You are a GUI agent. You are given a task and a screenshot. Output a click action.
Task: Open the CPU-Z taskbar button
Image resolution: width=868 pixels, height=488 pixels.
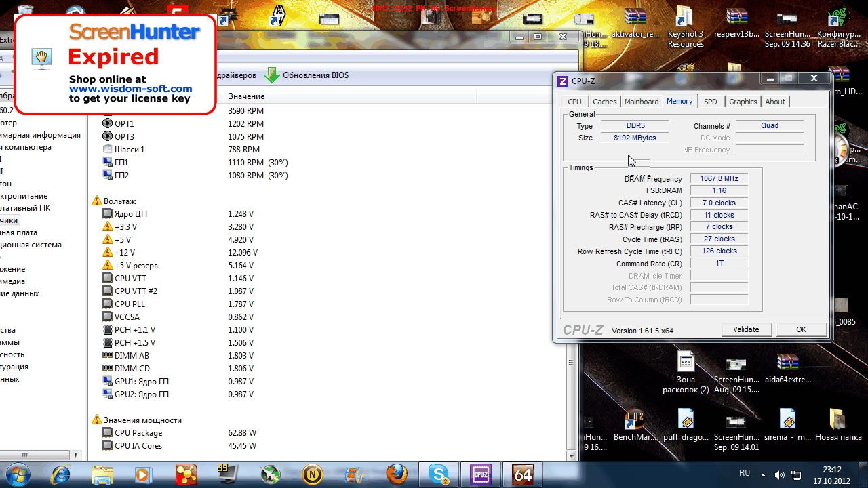point(480,474)
